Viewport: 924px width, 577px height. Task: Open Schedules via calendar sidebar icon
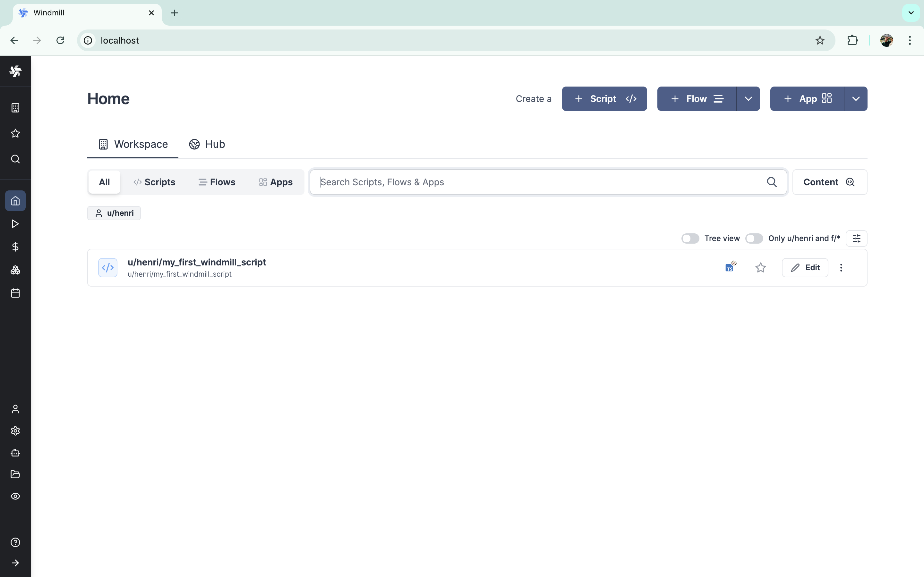[x=15, y=293]
